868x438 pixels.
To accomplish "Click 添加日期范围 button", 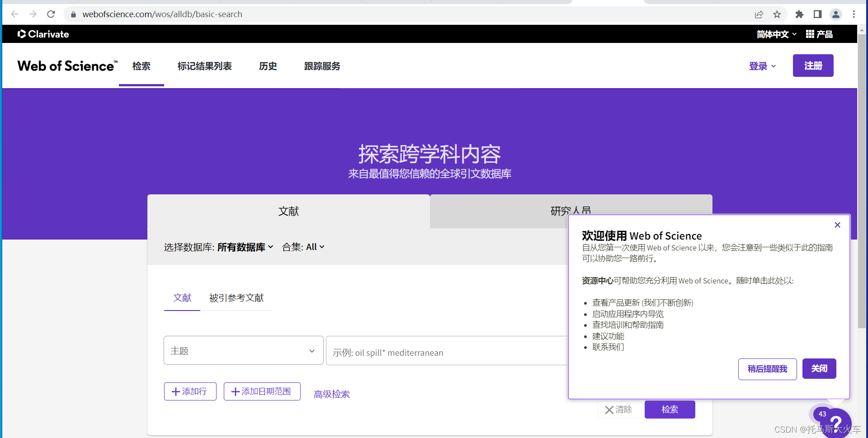I will (262, 391).
